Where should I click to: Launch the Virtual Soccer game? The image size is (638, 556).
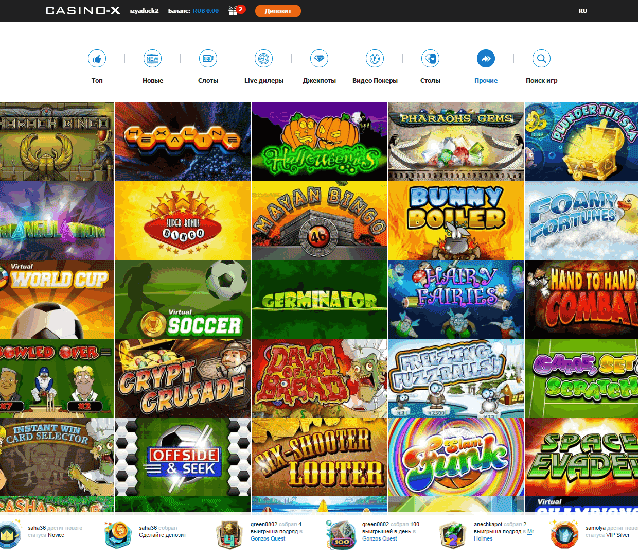182,298
